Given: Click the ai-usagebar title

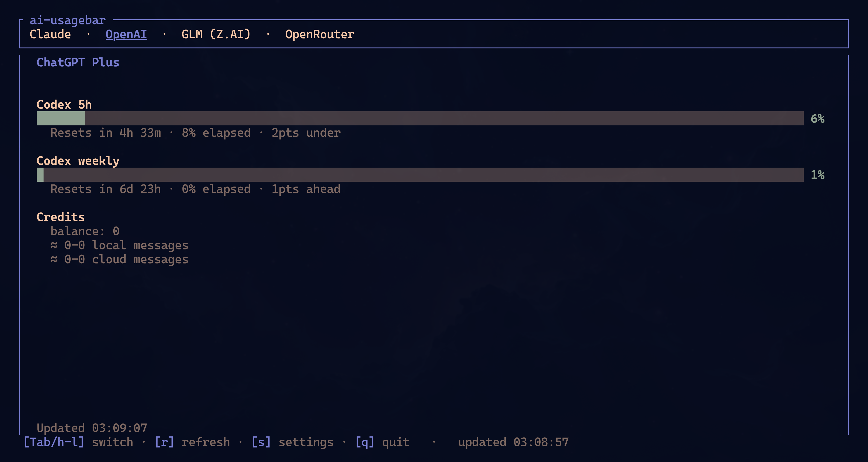Looking at the screenshot, I should (x=68, y=20).
